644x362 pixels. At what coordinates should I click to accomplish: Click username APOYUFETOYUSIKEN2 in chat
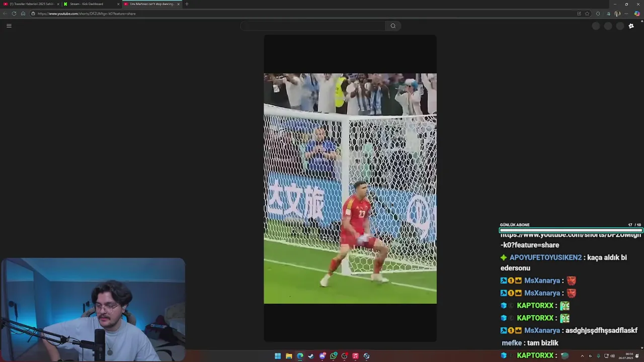tap(545, 257)
